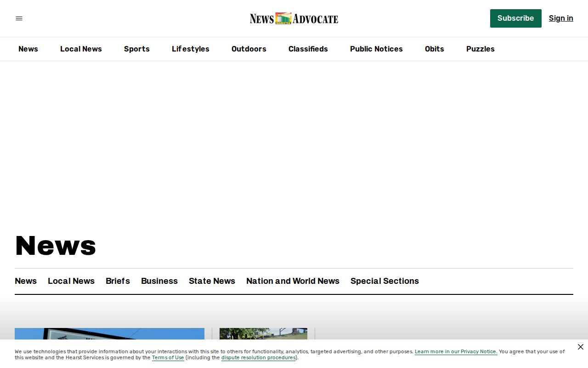The height and width of the screenshot is (368, 588).
Task: Open the Terms of Use link
Action: pyautogui.click(x=168, y=357)
